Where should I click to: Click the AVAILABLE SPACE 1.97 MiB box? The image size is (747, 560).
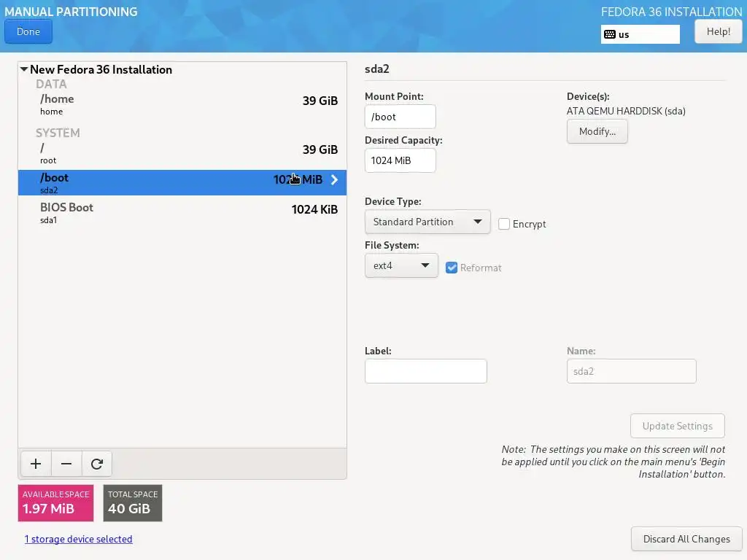tap(55, 503)
